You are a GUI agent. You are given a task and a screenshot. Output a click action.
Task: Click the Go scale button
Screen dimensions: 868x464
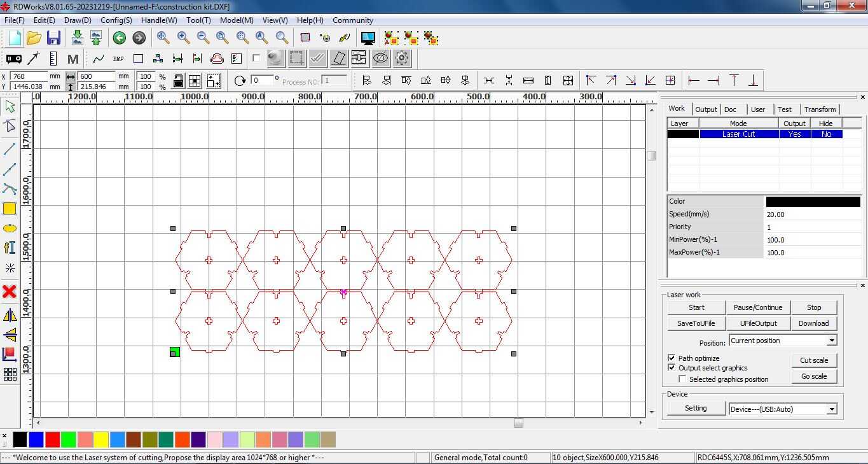pyautogui.click(x=814, y=376)
